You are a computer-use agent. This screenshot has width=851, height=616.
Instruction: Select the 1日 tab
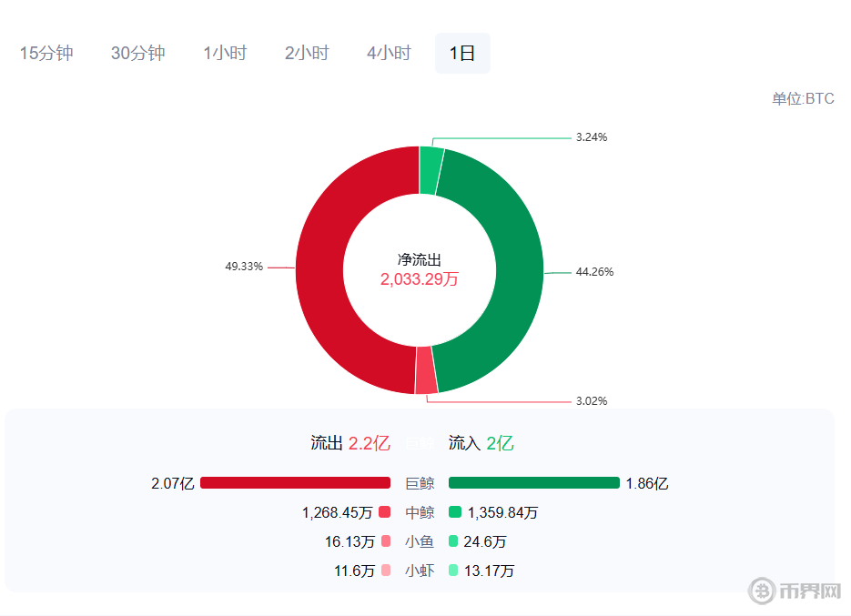pos(462,53)
